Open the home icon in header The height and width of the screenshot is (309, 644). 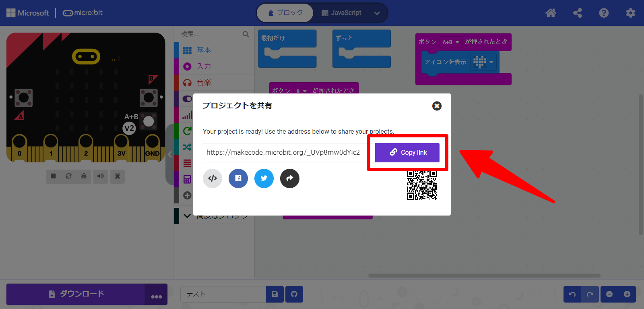(551, 13)
